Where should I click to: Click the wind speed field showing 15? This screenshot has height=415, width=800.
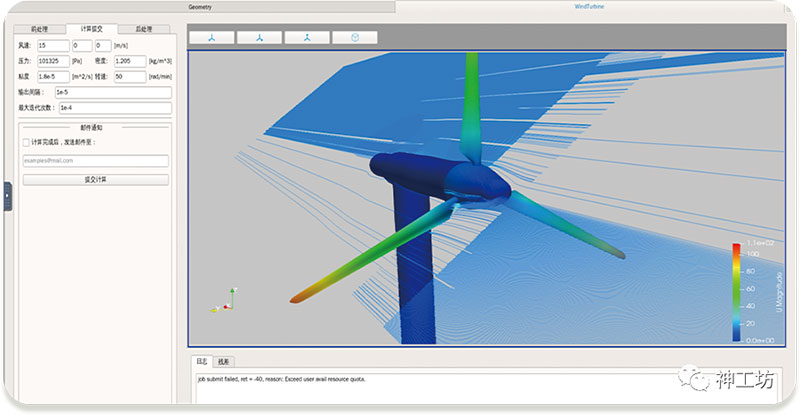point(53,46)
